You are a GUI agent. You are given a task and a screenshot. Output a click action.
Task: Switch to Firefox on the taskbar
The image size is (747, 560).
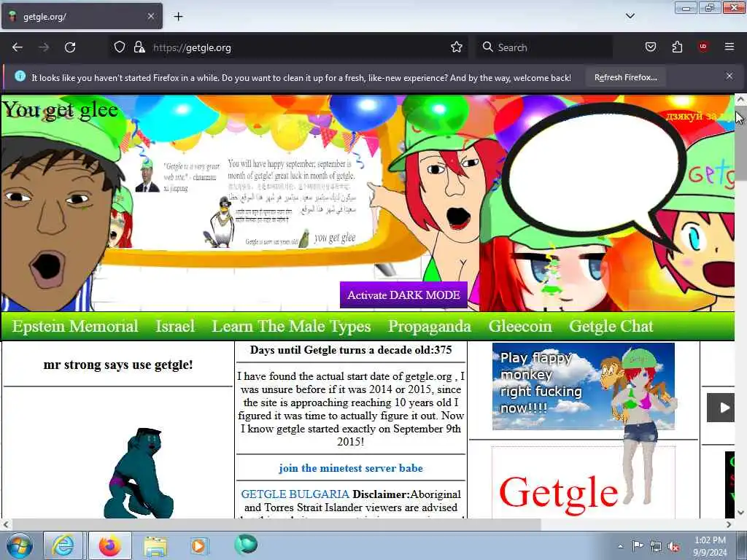click(110, 545)
